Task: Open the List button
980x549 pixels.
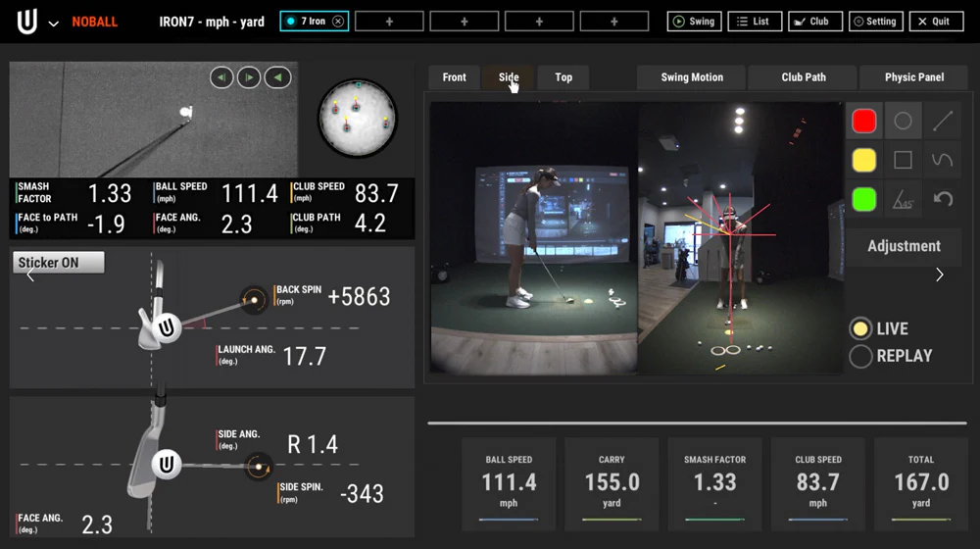Action: pos(755,22)
